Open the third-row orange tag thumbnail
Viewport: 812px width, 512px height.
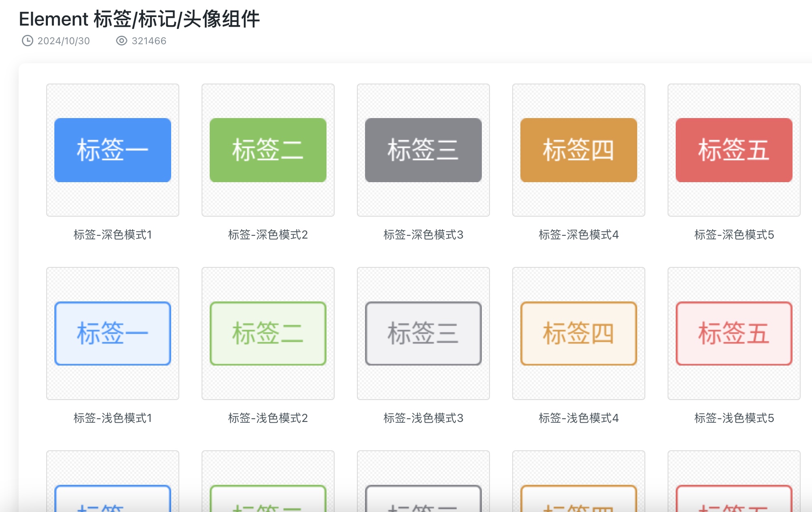pyautogui.click(x=579, y=482)
